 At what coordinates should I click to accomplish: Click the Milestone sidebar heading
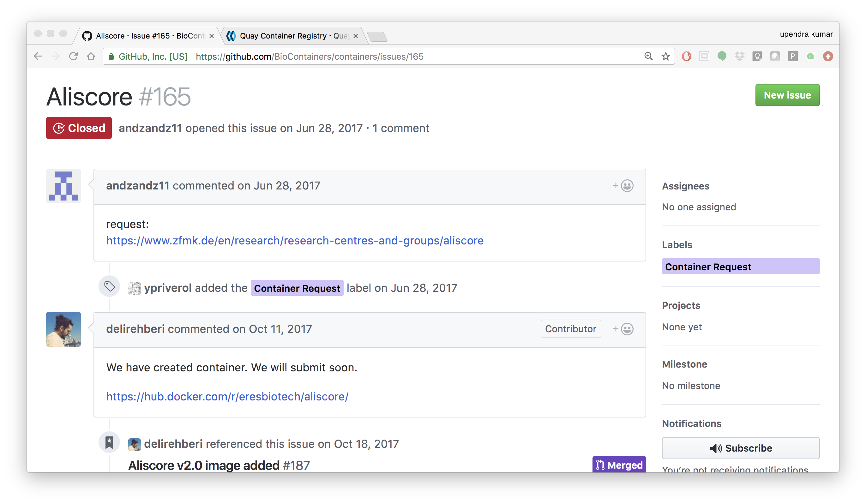(x=684, y=364)
